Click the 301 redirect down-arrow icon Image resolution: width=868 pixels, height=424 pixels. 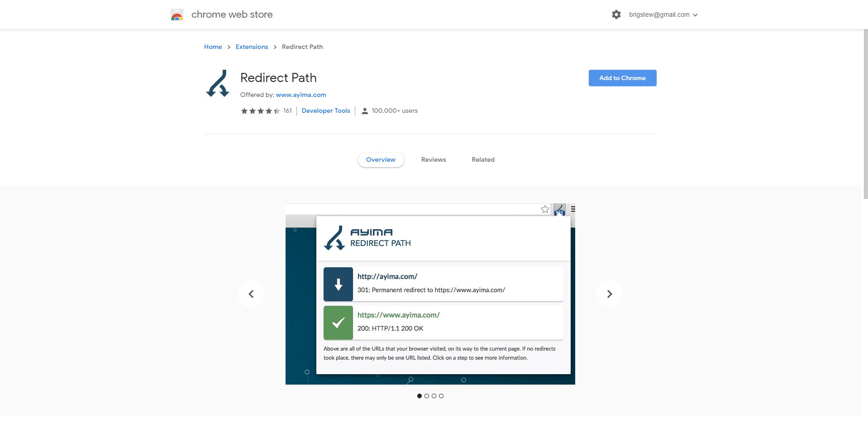click(x=338, y=284)
